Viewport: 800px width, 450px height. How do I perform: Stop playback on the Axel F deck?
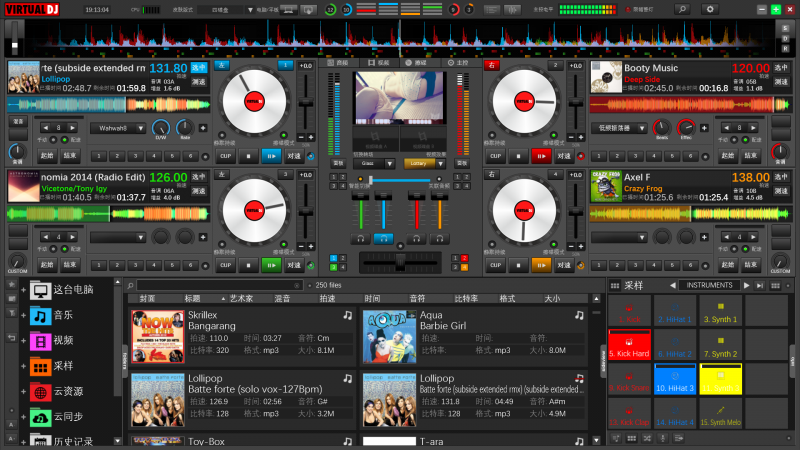click(518, 265)
